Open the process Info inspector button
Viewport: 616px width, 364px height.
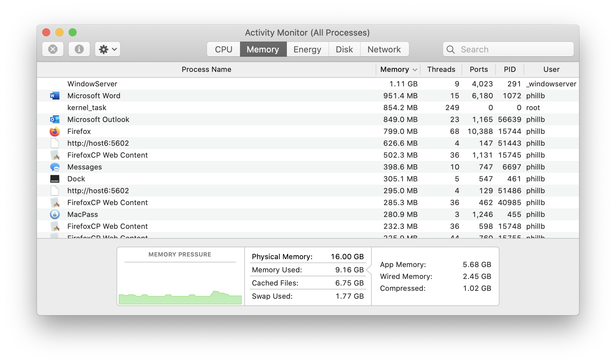(79, 49)
